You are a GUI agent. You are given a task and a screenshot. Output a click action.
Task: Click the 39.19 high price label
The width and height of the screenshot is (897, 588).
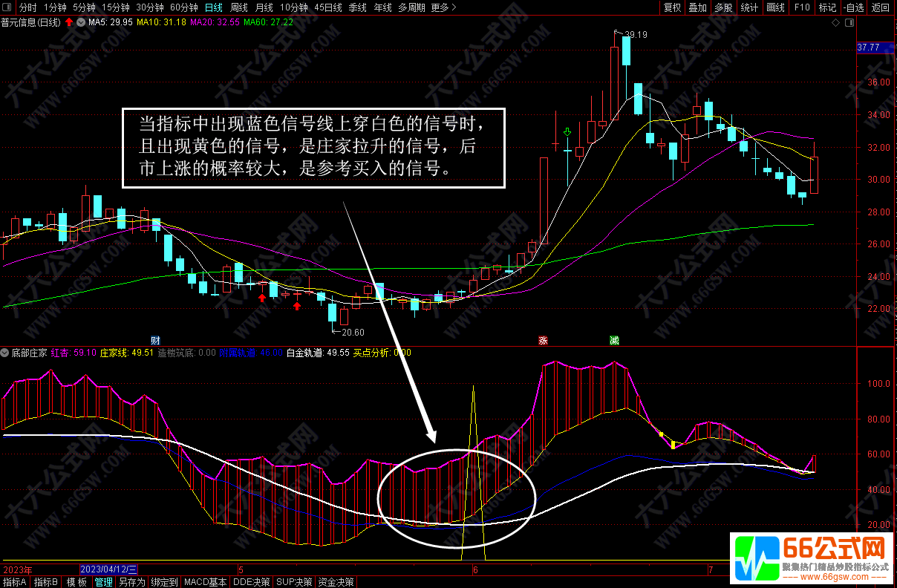click(636, 35)
